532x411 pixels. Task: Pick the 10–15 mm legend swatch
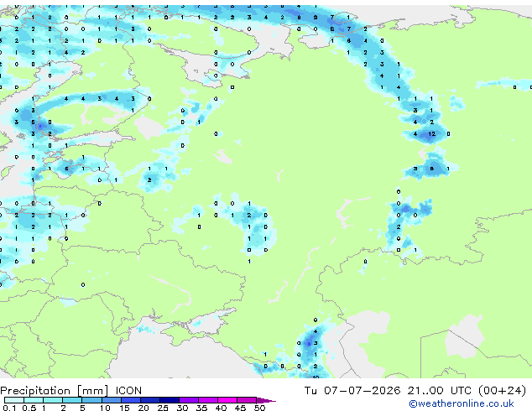coord(111,400)
